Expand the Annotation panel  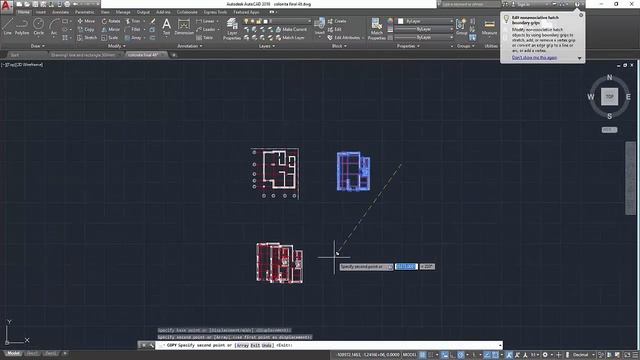click(x=190, y=46)
